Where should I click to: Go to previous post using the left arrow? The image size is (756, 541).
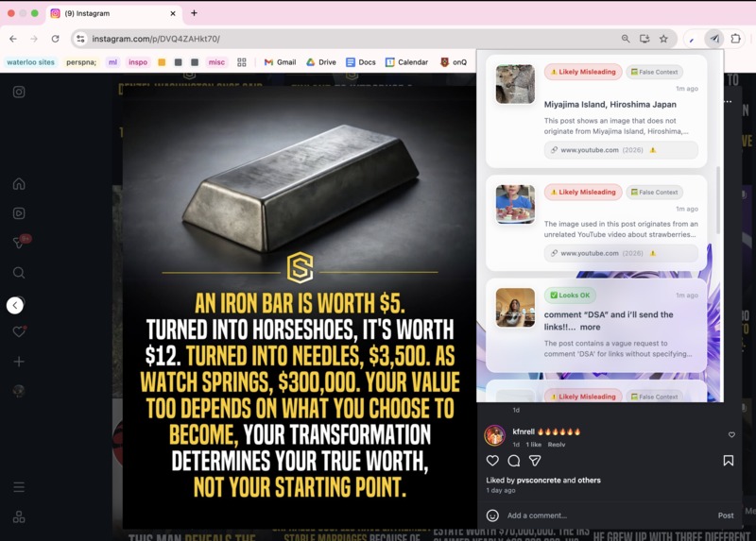coord(15,305)
